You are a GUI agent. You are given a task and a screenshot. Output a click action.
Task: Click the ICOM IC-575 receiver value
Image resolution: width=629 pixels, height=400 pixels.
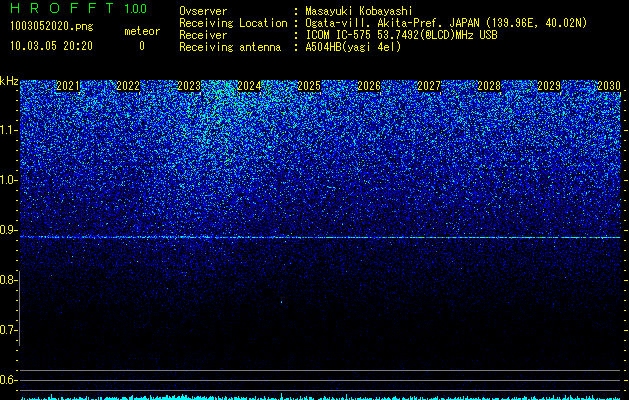coord(401,35)
